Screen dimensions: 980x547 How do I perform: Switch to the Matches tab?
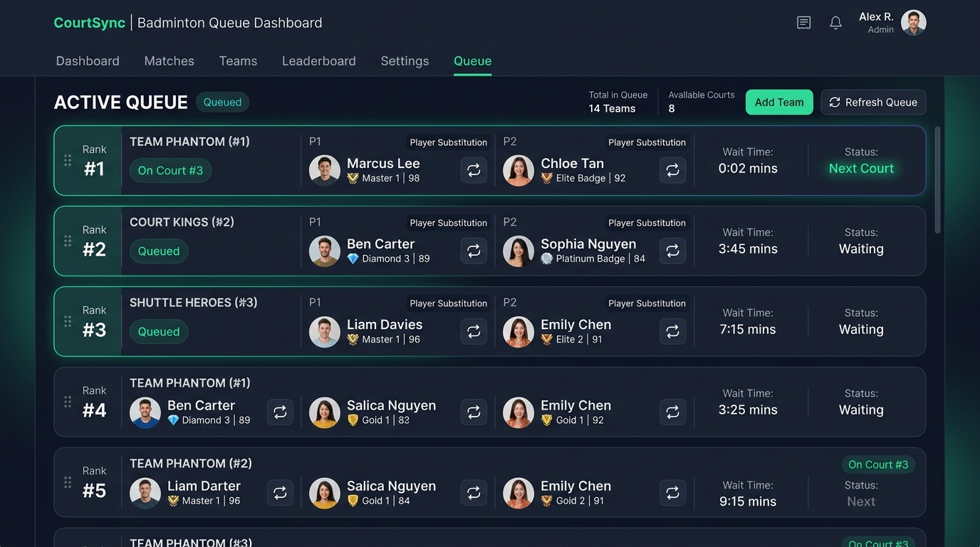170,61
